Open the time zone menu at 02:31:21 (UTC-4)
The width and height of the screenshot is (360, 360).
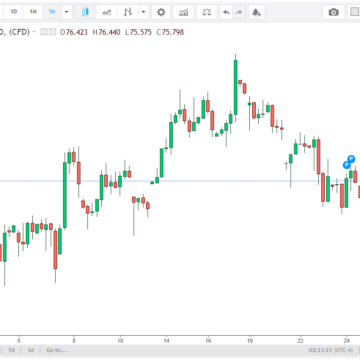click(330, 350)
